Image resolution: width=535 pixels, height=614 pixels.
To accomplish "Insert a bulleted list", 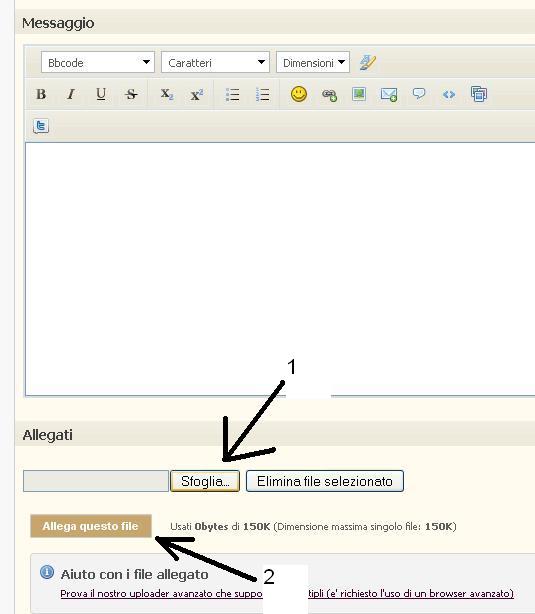I will [x=232, y=94].
